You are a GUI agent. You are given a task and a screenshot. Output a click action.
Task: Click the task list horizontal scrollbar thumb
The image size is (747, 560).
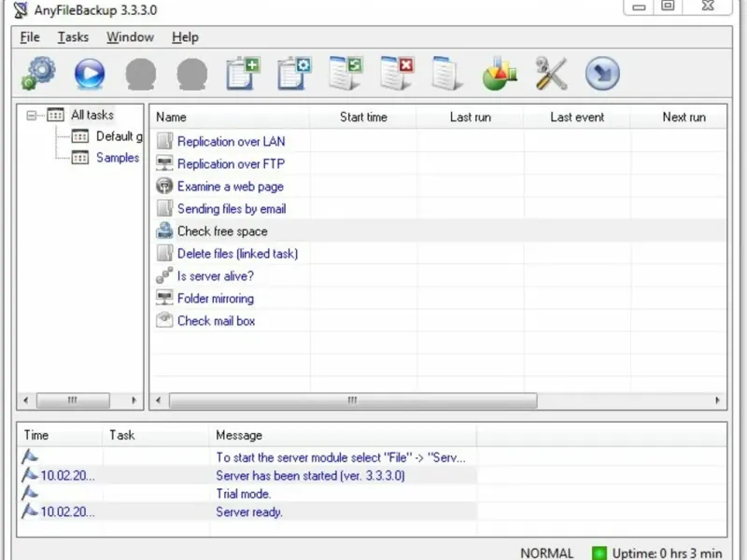coord(353,400)
